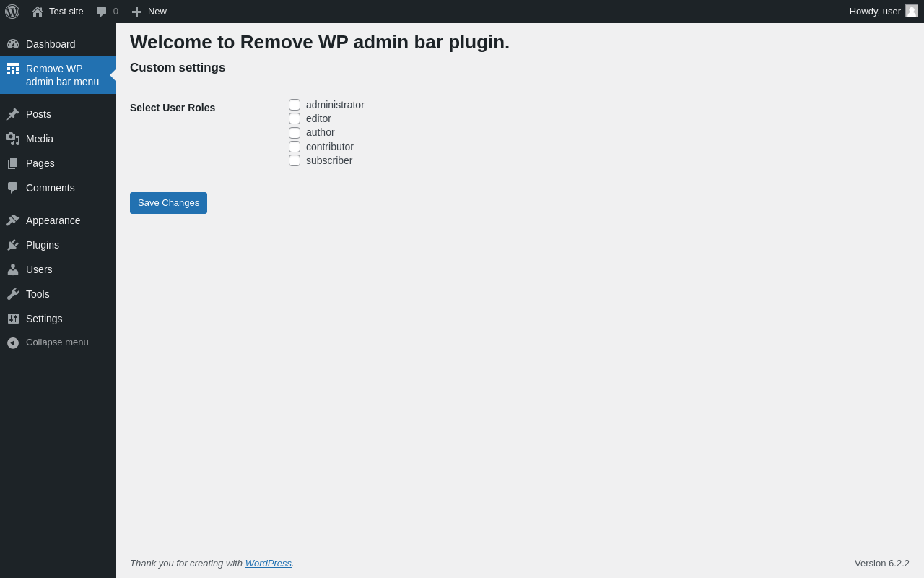The image size is (924, 578).
Task: Check the administrator role checkbox
Action: pyautogui.click(x=295, y=105)
